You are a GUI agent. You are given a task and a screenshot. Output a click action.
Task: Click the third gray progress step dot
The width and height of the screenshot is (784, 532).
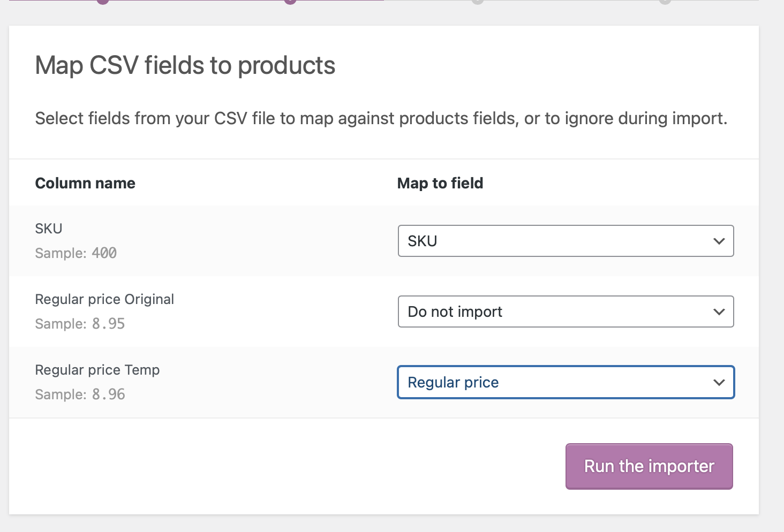pyautogui.click(x=478, y=2)
